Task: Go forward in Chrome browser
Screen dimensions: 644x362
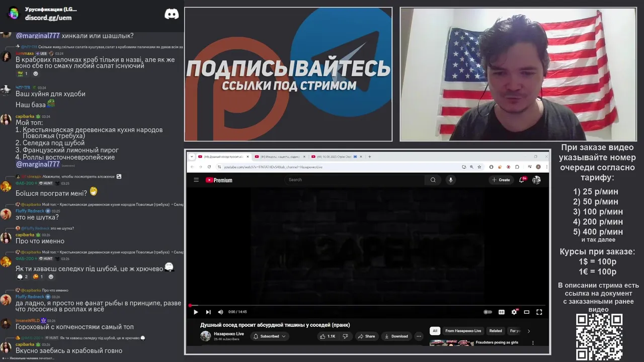Action: tap(200, 167)
